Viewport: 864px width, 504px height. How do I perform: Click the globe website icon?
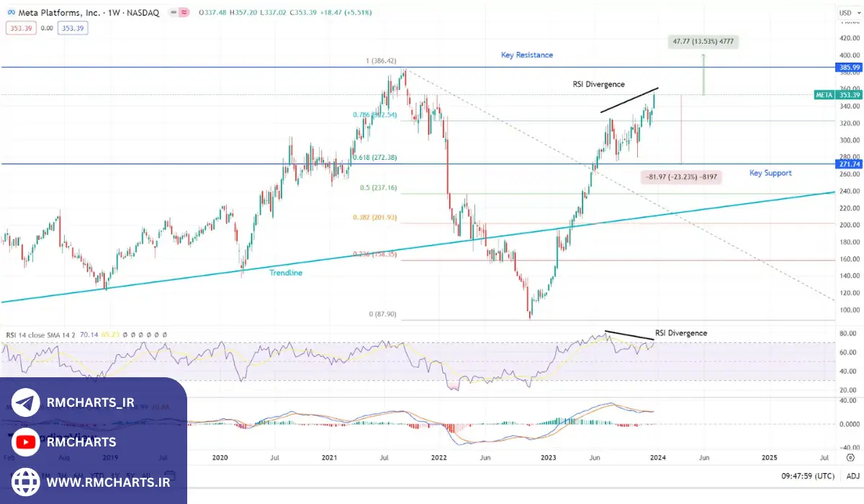click(26, 480)
